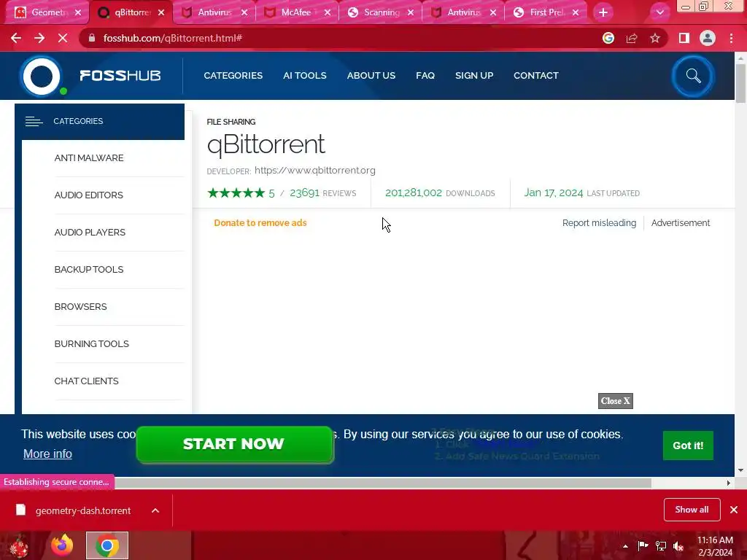The height and width of the screenshot is (560, 747).
Task: Open SIGN UP navigation item
Action: [474, 76]
